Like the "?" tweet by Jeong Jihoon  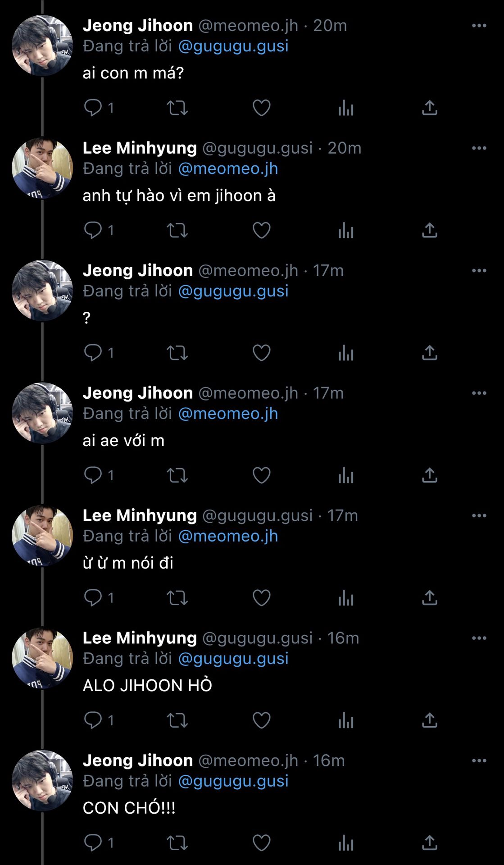click(x=261, y=353)
